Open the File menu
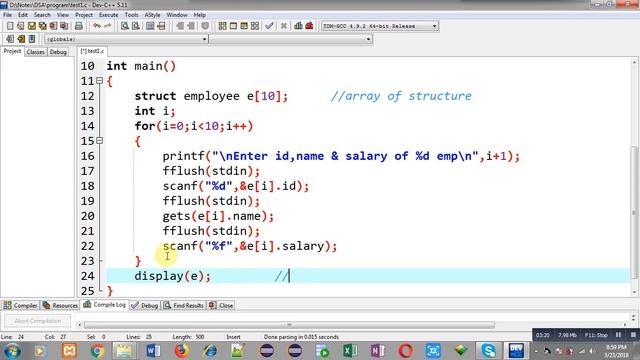The height and width of the screenshot is (360, 640). [x=7, y=15]
